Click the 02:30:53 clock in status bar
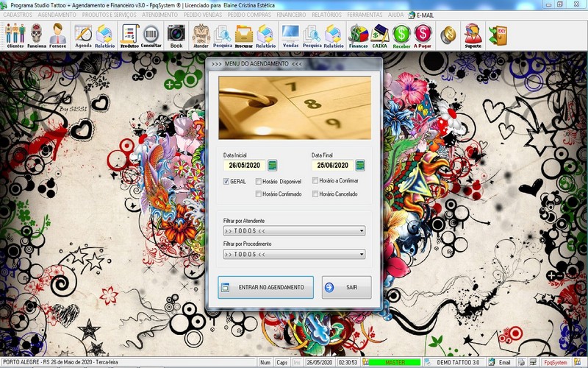This screenshot has width=588, height=368. coord(348,362)
